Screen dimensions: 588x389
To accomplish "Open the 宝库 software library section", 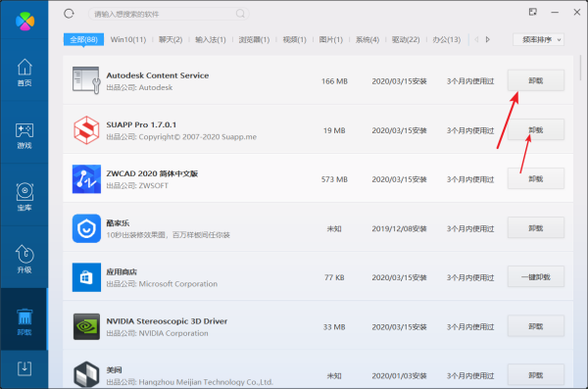I will (x=24, y=197).
